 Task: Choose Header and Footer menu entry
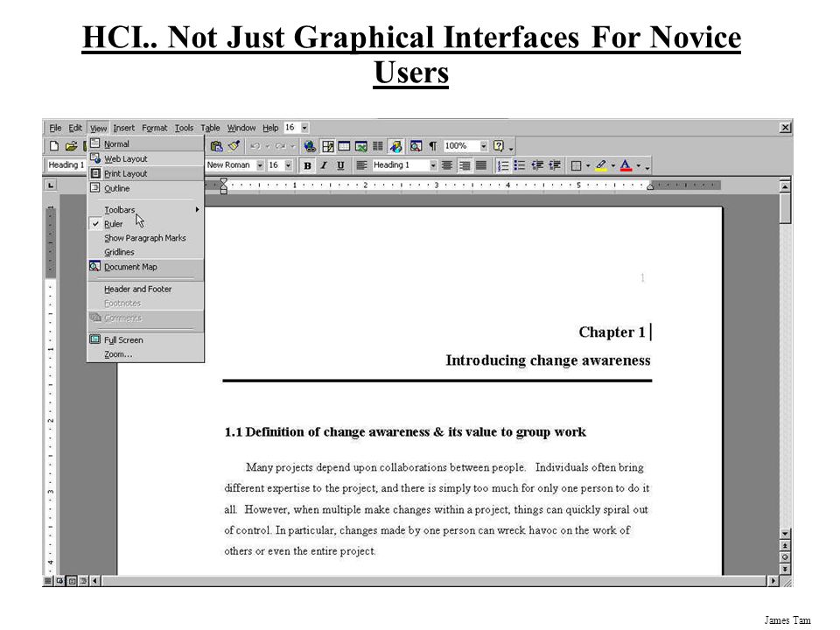click(x=145, y=290)
